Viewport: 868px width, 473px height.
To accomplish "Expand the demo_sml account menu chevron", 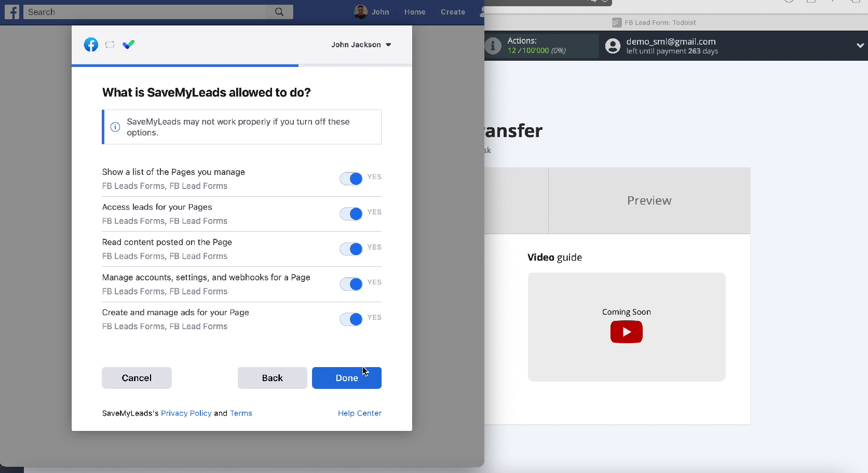I will pyautogui.click(x=860, y=46).
